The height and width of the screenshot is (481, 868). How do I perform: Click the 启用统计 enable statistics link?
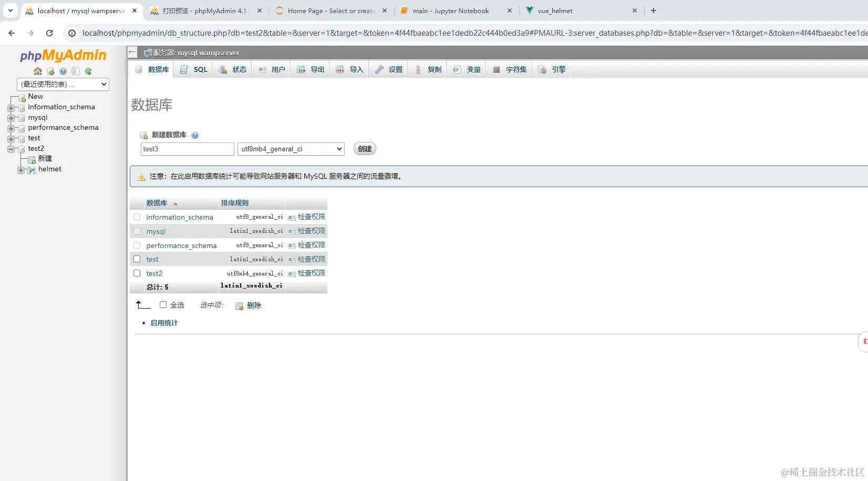(x=164, y=323)
